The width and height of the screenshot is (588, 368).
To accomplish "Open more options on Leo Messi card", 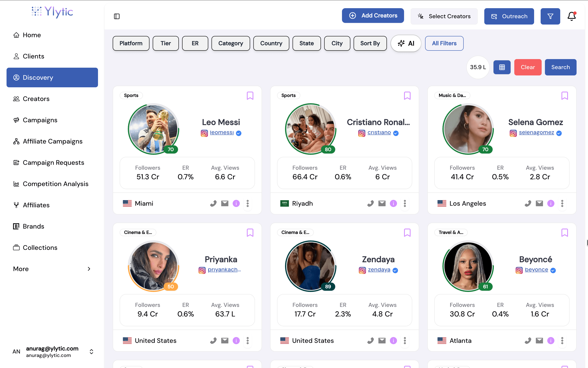I will tap(248, 203).
